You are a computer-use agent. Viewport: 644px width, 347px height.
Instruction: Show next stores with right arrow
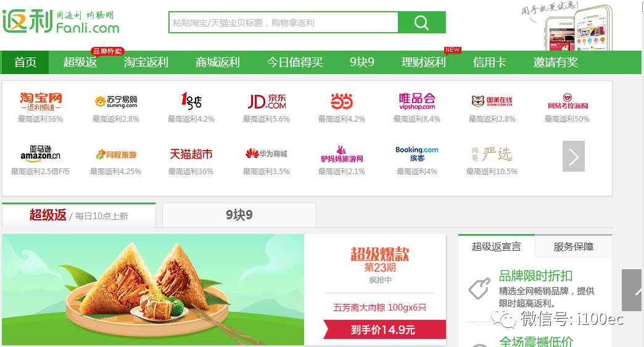click(573, 156)
